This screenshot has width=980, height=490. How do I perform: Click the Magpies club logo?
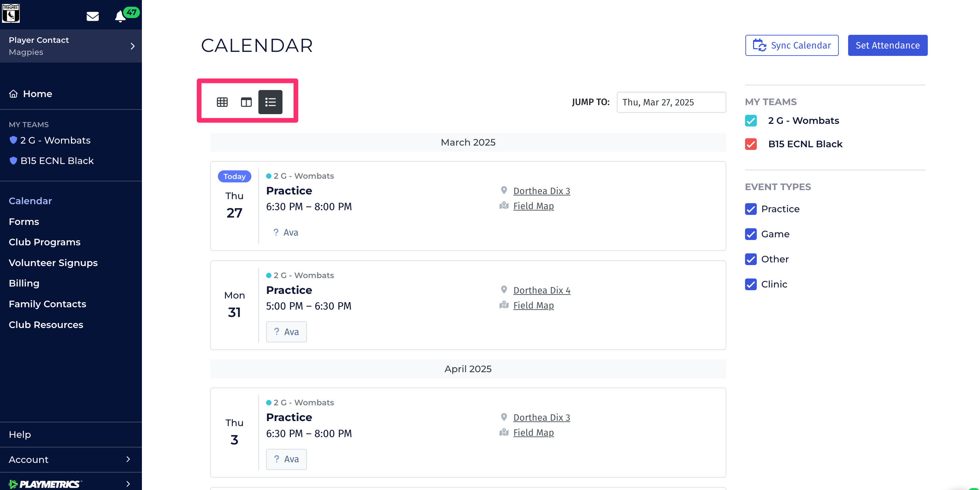tap(11, 14)
